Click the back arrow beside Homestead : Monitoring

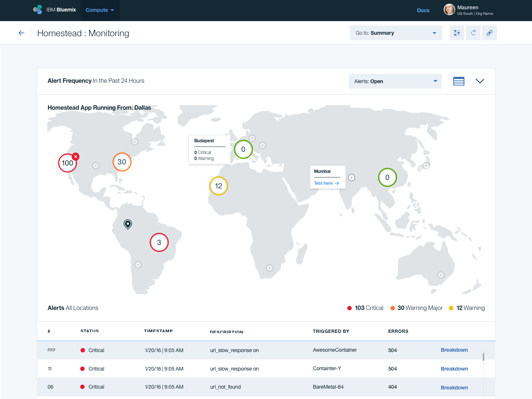21,33
